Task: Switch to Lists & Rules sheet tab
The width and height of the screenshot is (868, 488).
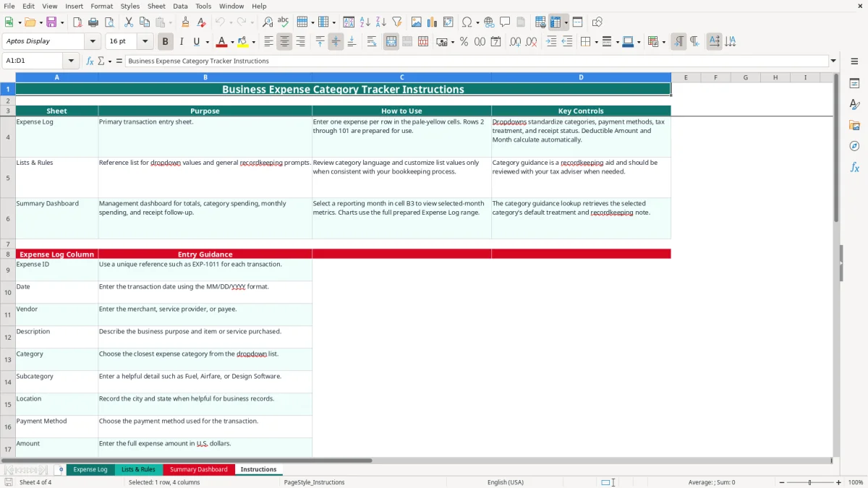Action: pyautogui.click(x=138, y=469)
